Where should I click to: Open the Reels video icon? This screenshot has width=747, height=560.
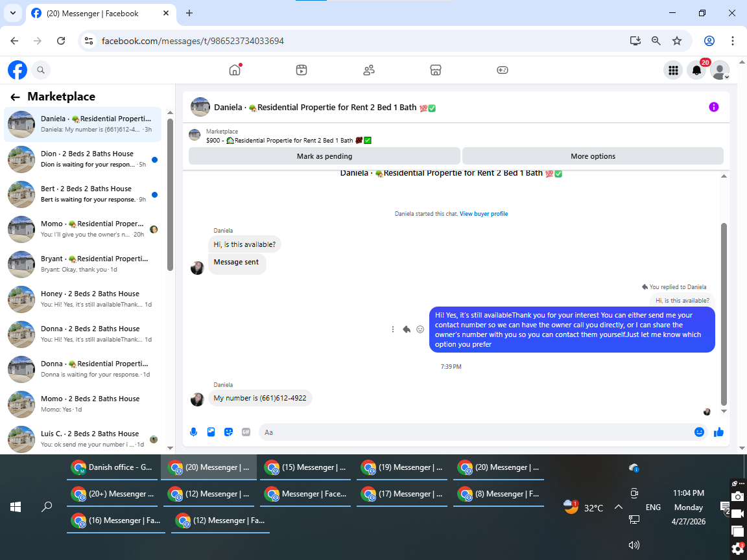302,70
